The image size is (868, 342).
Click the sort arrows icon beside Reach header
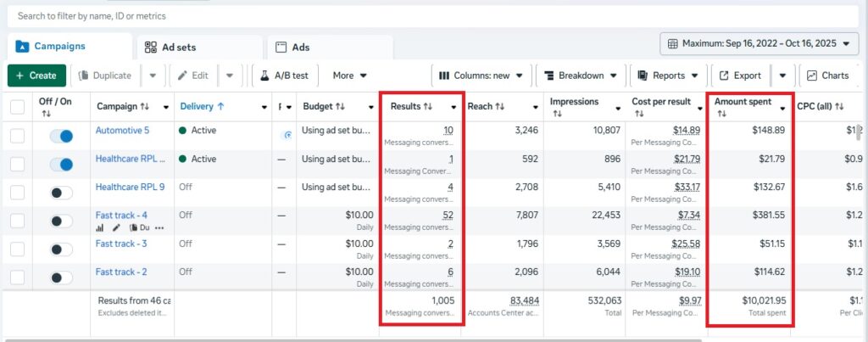pyautogui.click(x=500, y=107)
